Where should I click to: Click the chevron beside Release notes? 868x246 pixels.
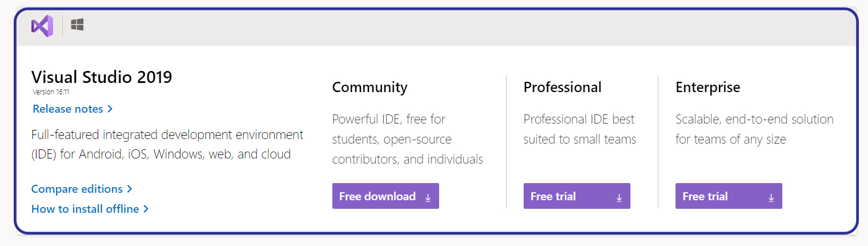point(110,109)
